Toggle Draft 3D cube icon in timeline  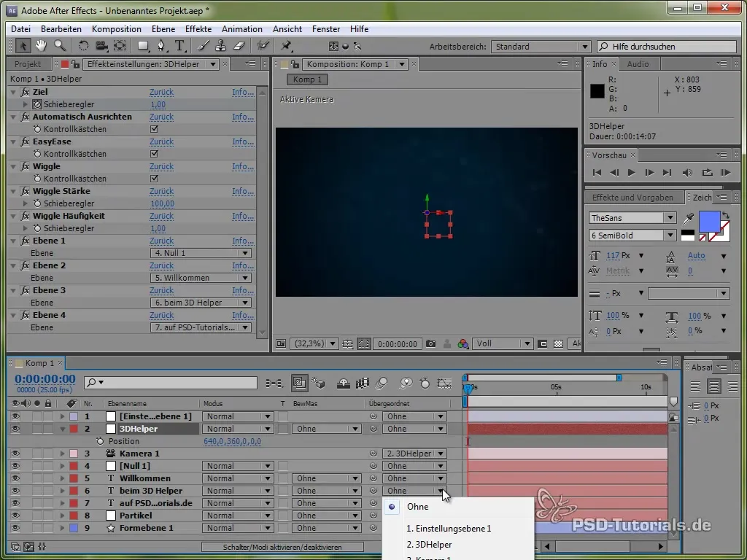point(318,383)
